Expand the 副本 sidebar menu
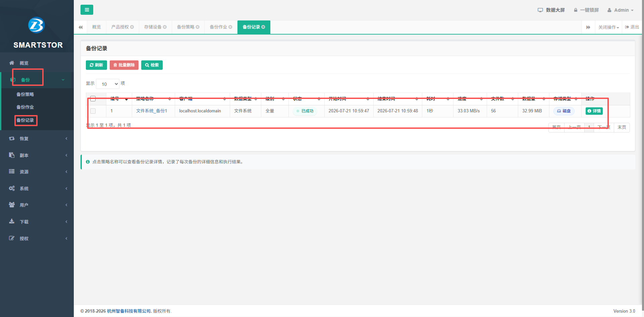The width and height of the screenshot is (644, 317). pyautogui.click(x=37, y=155)
